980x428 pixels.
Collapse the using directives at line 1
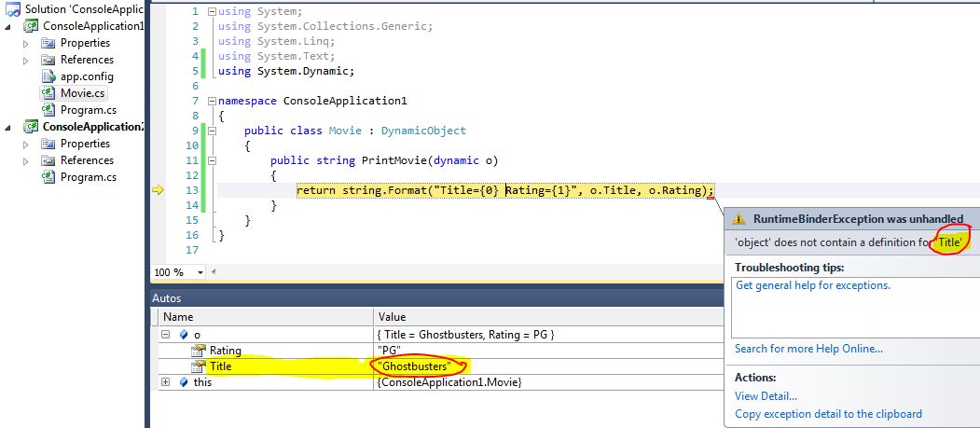tap(212, 11)
